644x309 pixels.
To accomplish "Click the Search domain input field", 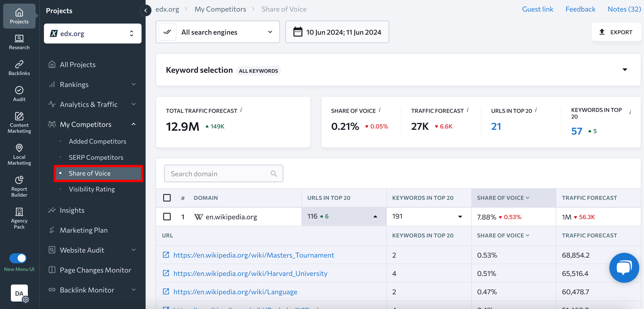I will point(223,173).
